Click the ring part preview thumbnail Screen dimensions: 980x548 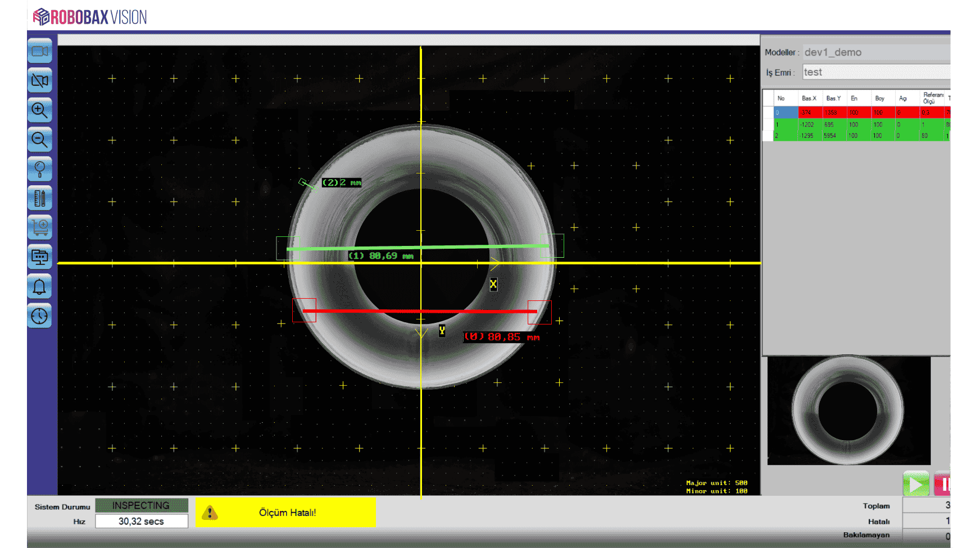(x=849, y=411)
